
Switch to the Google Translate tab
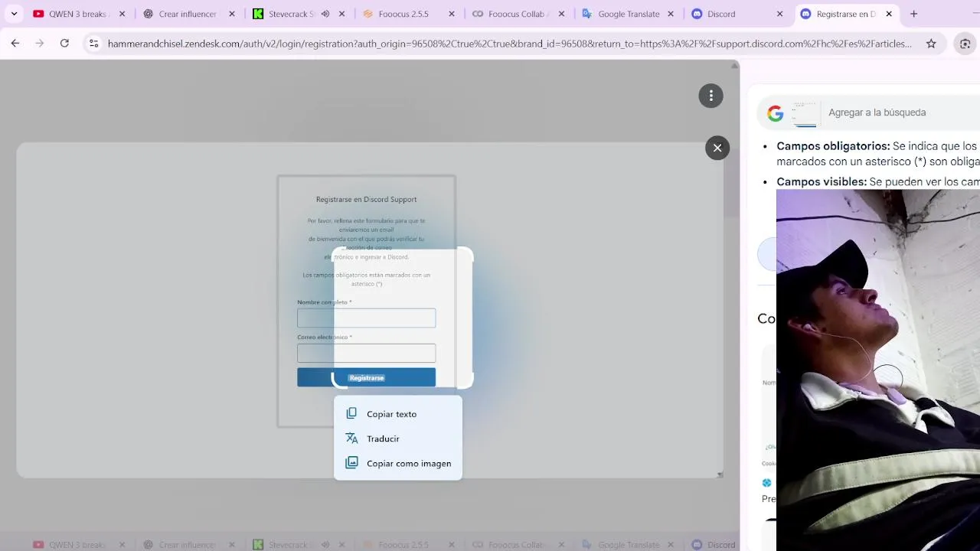pyautogui.click(x=628, y=14)
